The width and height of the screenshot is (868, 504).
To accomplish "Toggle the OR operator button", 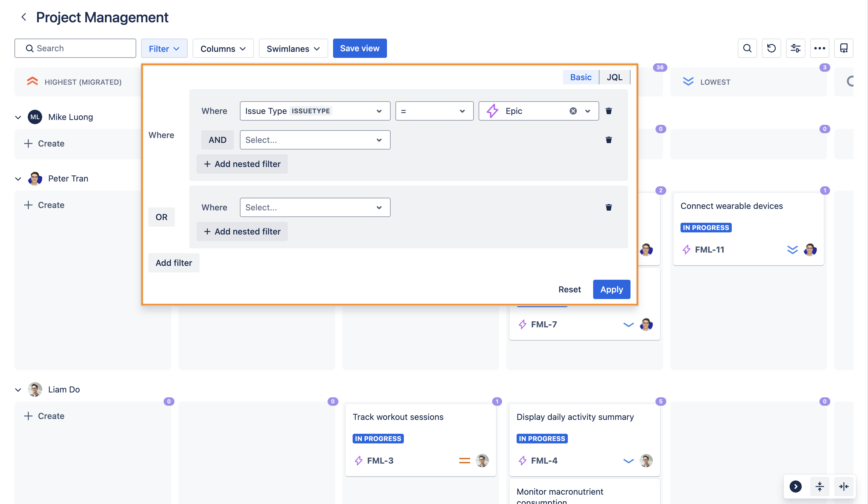I will click(161, 217).
